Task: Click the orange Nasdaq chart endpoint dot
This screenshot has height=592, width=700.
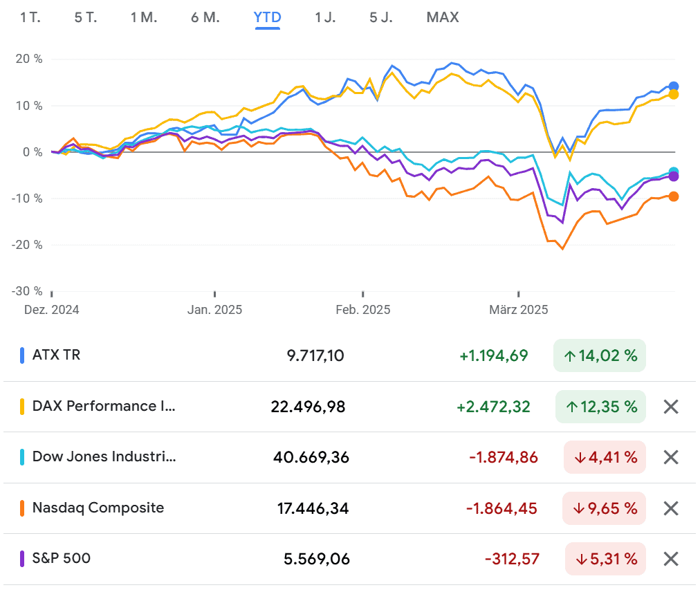Action: click(x=674, y=196)
